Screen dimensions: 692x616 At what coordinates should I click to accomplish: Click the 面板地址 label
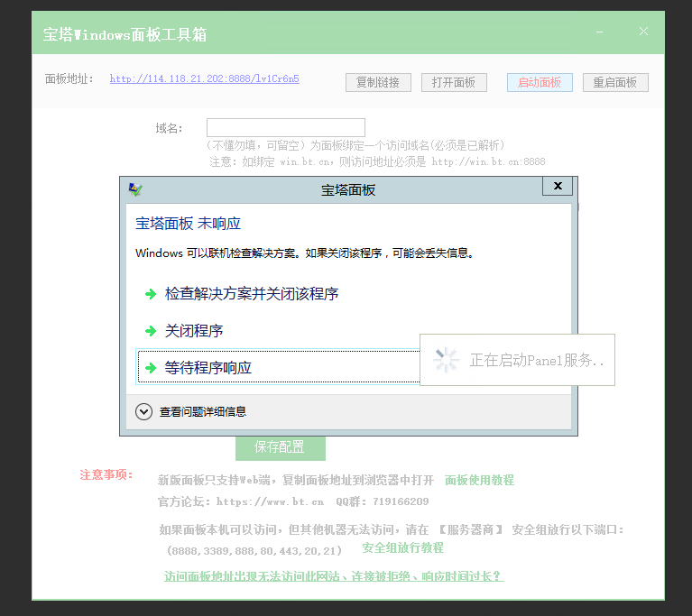69,79
